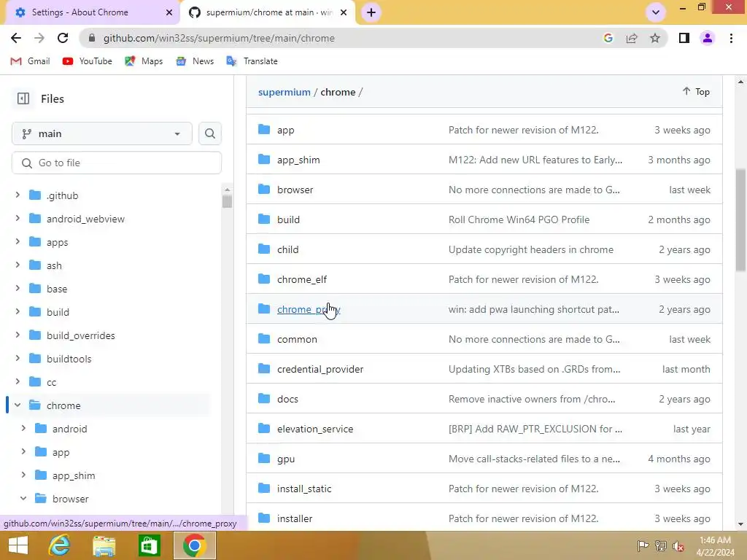
Task: Click the address bar URL
Action: 219,38
